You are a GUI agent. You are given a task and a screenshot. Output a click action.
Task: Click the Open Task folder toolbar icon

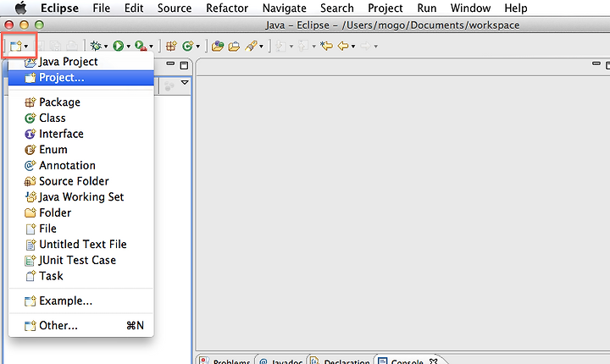[234, 46]
